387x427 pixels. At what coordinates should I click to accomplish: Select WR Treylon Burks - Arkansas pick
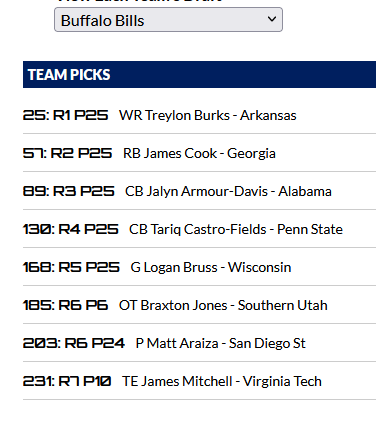click(208, 115)
